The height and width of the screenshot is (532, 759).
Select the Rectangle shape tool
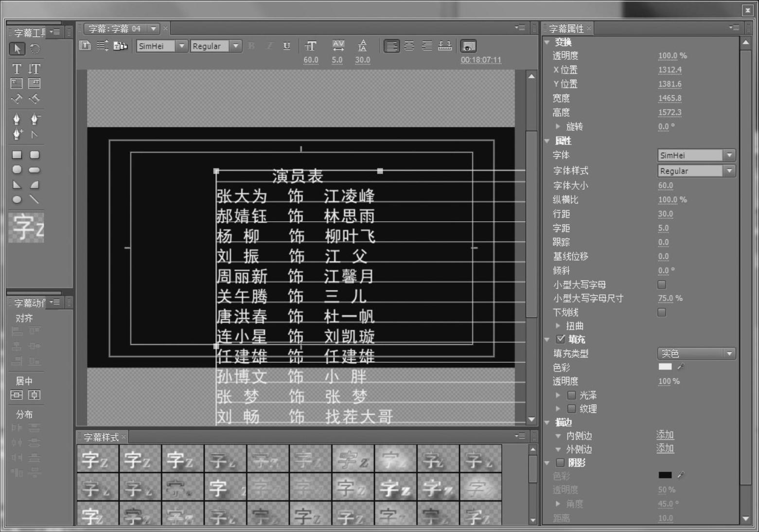coord(17,155)
